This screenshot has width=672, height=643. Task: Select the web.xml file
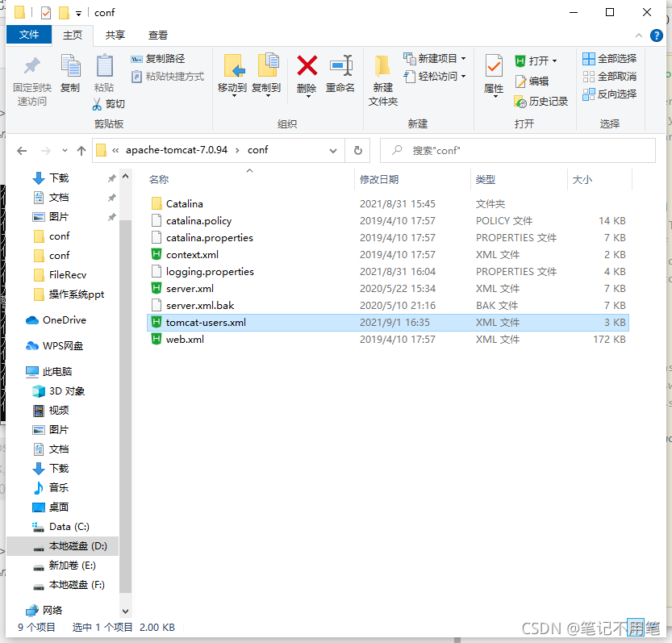pos(388,340)
